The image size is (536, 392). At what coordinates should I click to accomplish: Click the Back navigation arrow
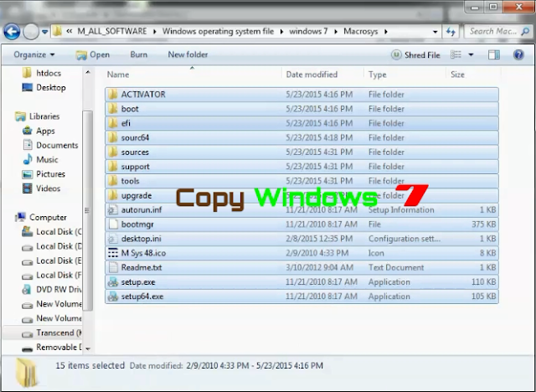tap(12, 32)
